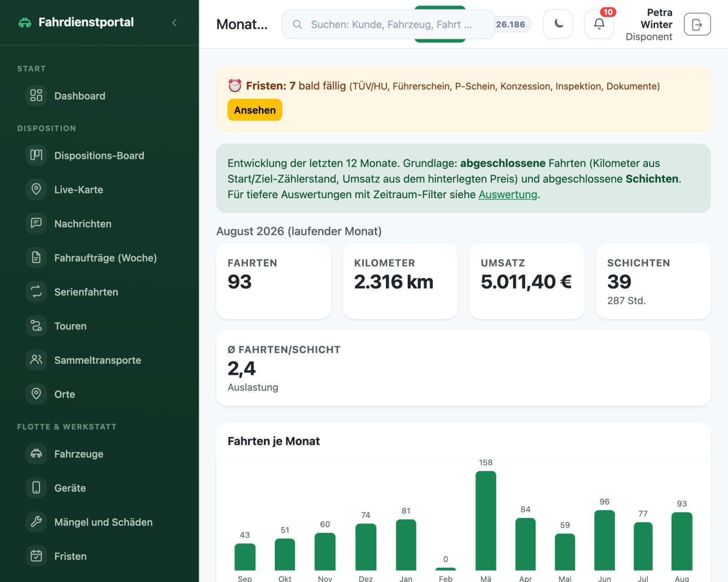
Task: Follow the Auswertung link
Action: [508, 194]
